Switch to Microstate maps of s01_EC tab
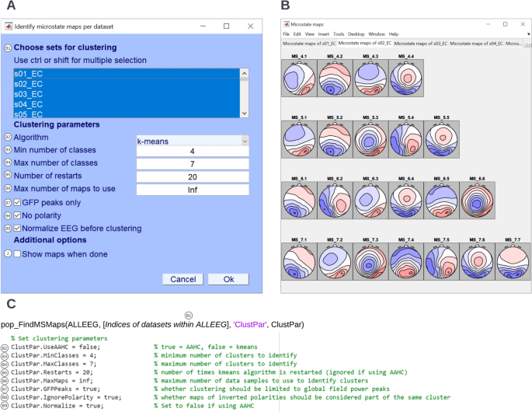Image resolution: width=532 pixels, height=412 pixels. click(x=309, y=44)
